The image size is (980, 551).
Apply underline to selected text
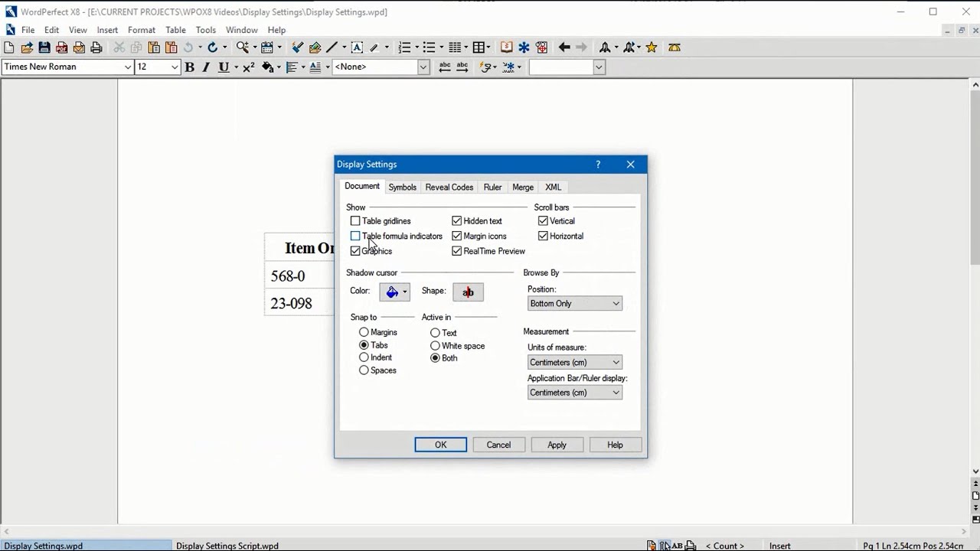tap(221, 67)
